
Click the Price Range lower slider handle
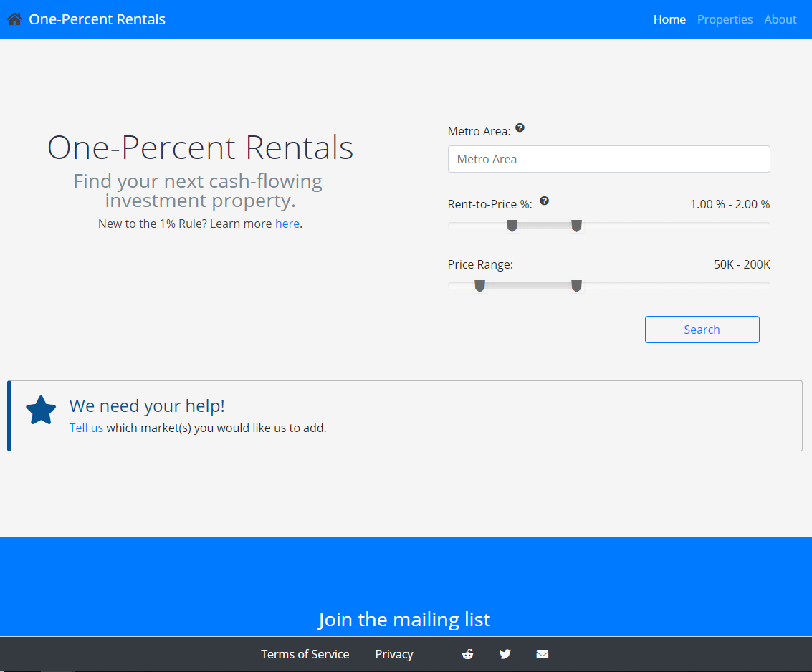[x=480, y=286]
